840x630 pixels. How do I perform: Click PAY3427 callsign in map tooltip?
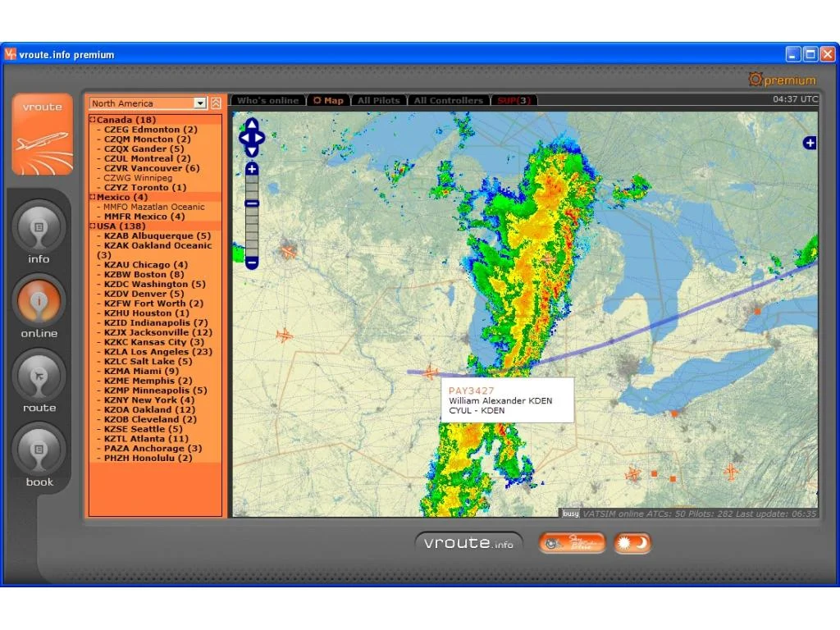[472, 390]
